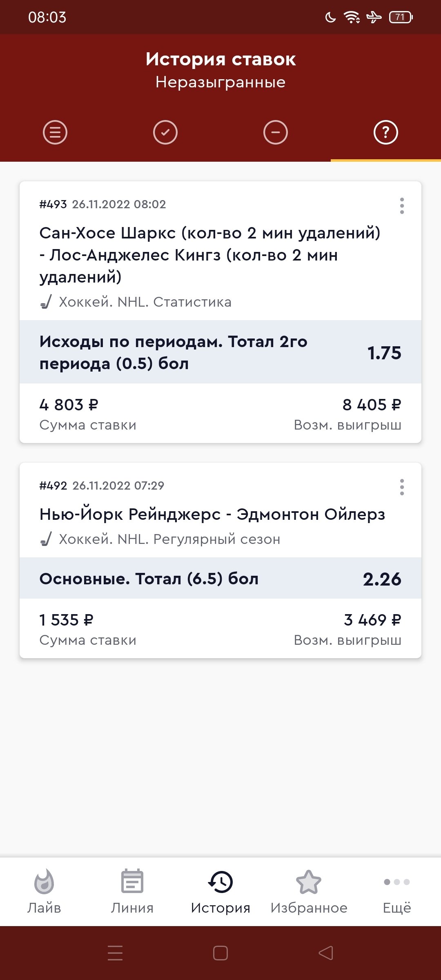Open options menu for bet #493
The width and height of the screenshot is (441, 980).
click(402, 206)
